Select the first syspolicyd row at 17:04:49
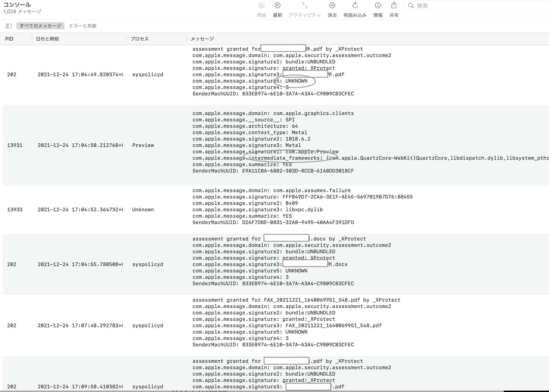 (x=148, y=75)
